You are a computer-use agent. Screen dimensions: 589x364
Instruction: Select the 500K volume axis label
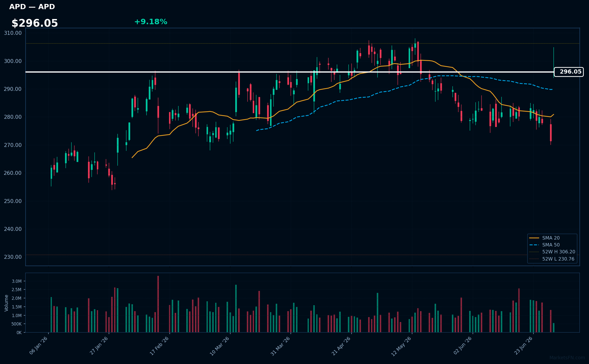tap(17, 324)
